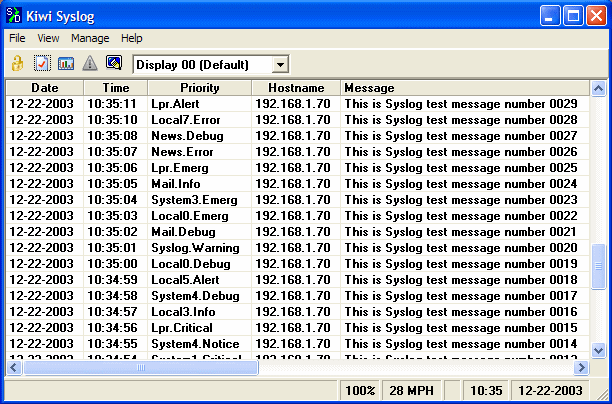Select the System3.Emerg priority cell
This screenshot has height=404, width=612.
tap(200, 200)
